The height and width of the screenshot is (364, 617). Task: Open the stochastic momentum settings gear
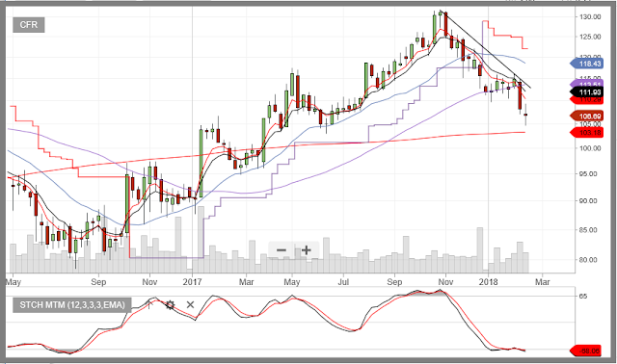[170, 305]
